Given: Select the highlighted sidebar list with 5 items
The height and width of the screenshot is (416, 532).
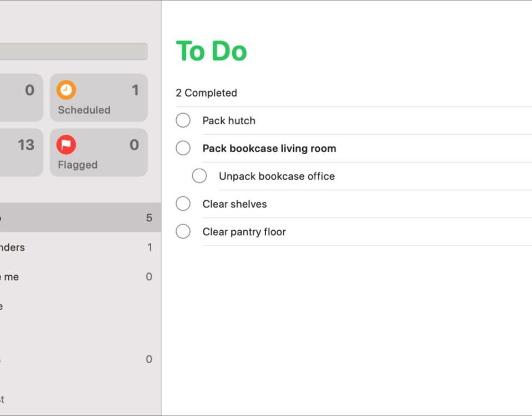Looking at the screenshot, I should pyautogui.click(x=80, y=217).
